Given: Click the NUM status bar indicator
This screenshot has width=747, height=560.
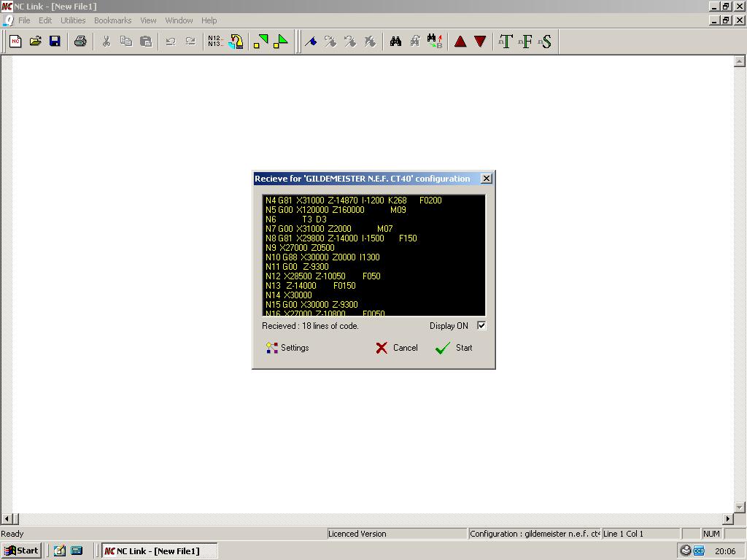Looking at the screenshot, I should pyautogui.click(x=711, y=534).
